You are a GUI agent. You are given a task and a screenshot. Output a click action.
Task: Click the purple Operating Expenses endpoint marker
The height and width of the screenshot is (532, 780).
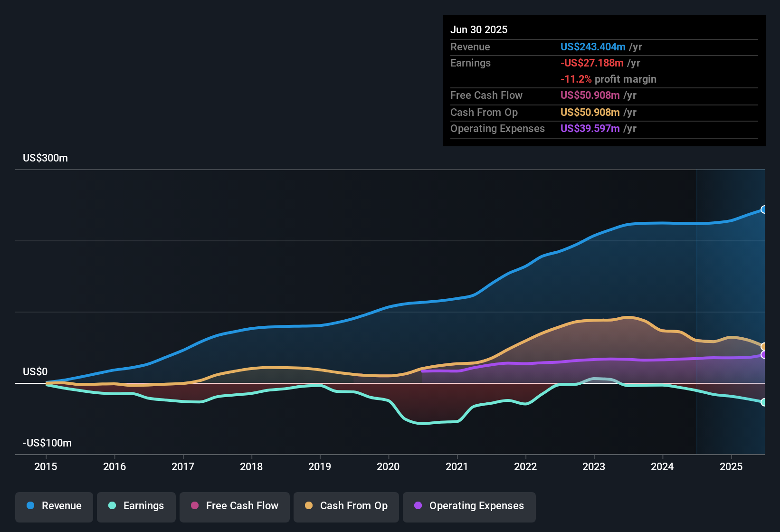point(763,355)
